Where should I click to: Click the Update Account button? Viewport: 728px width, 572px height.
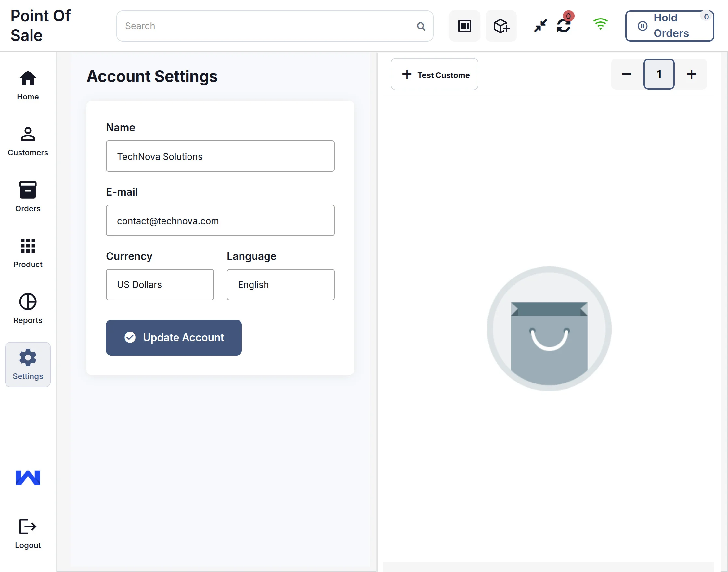pyautogui.click(x=174, y=338)
